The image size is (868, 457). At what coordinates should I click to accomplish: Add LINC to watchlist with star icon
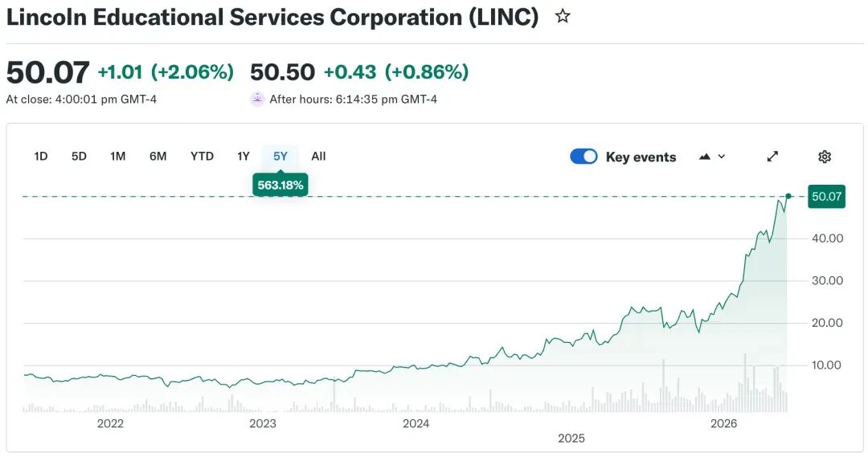tap(563, 17)
